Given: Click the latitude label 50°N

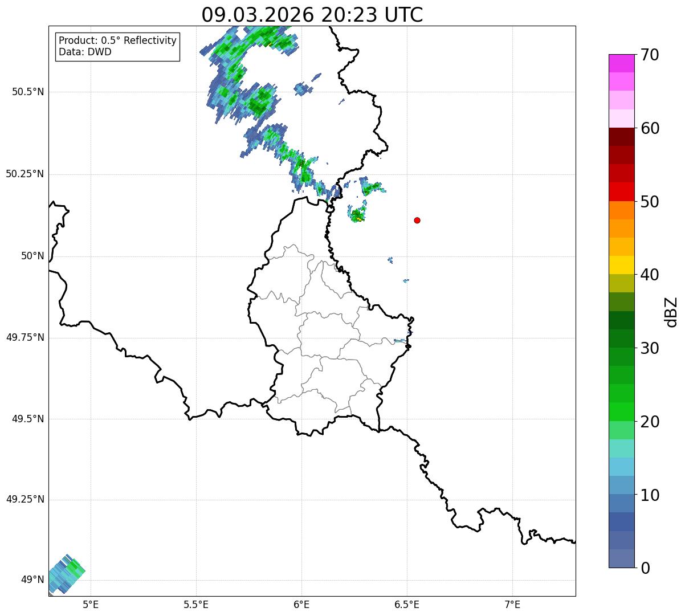Looking at the screenshot, I should pyautogui.click(x=32, y=256).
